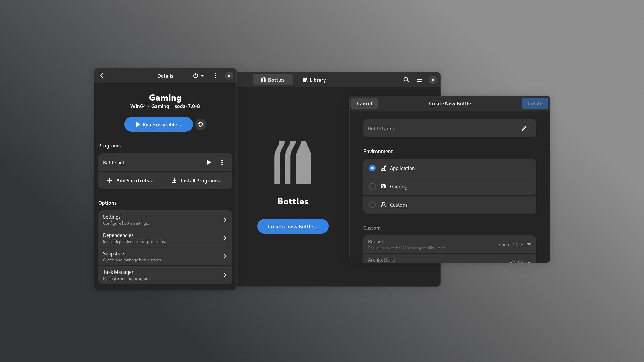Viewport: 644px width, 362px height.
Task: Click the search icon in Bottles window
Action: point(406,80)
